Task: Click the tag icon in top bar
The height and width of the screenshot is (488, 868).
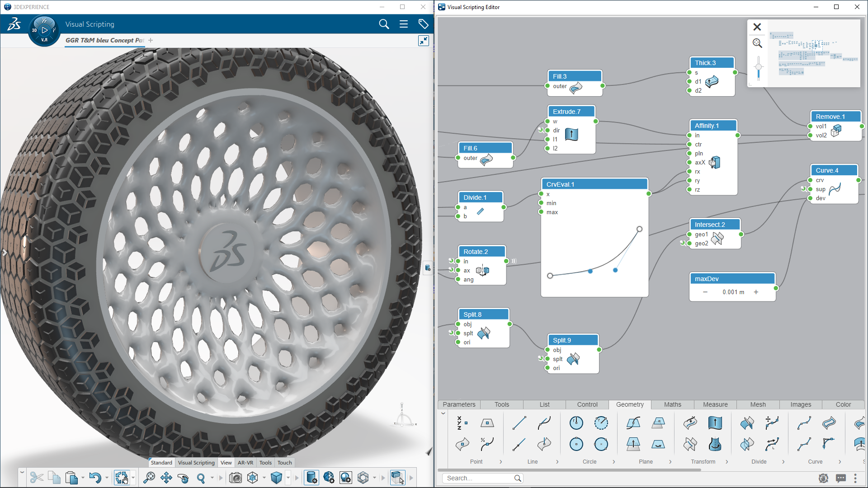Action: (x=423, y=24)
